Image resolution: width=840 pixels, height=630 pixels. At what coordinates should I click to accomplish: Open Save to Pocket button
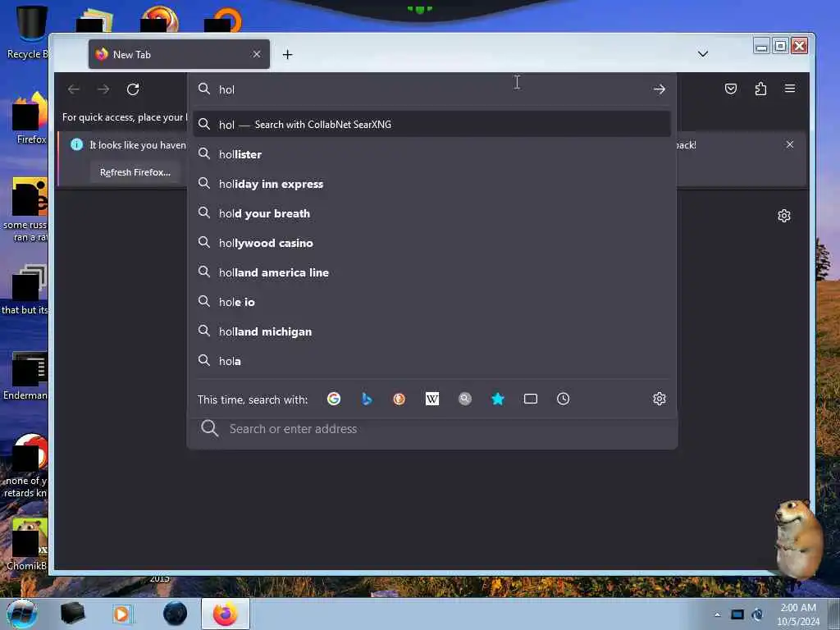click(x=731, y=89)
